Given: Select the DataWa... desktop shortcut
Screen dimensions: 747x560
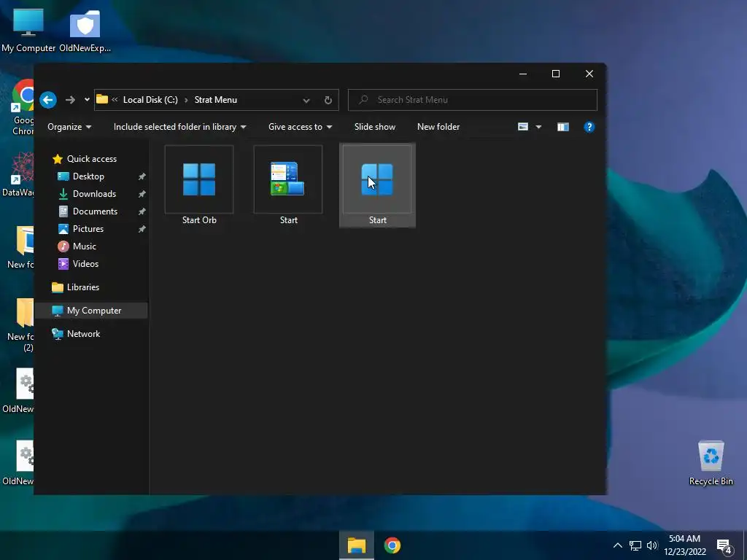Looking at the screenshot, I should (18, 174).
